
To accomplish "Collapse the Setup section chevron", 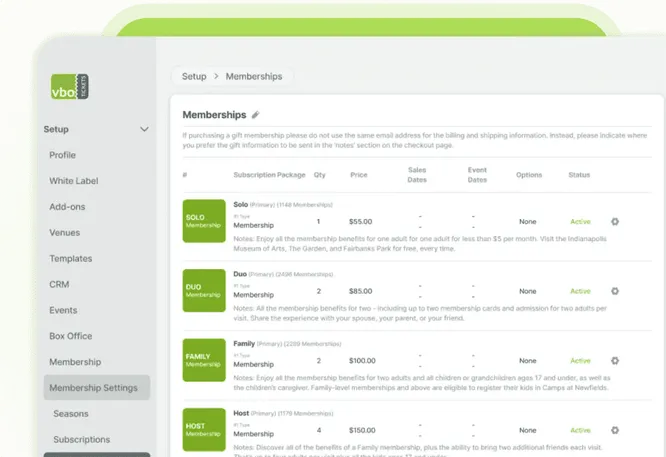I will (144, 129).
